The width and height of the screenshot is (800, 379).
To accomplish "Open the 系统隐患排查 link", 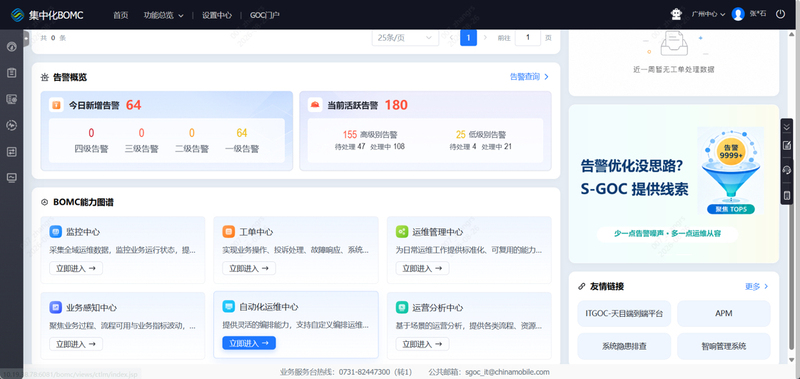I will point(624,346).
